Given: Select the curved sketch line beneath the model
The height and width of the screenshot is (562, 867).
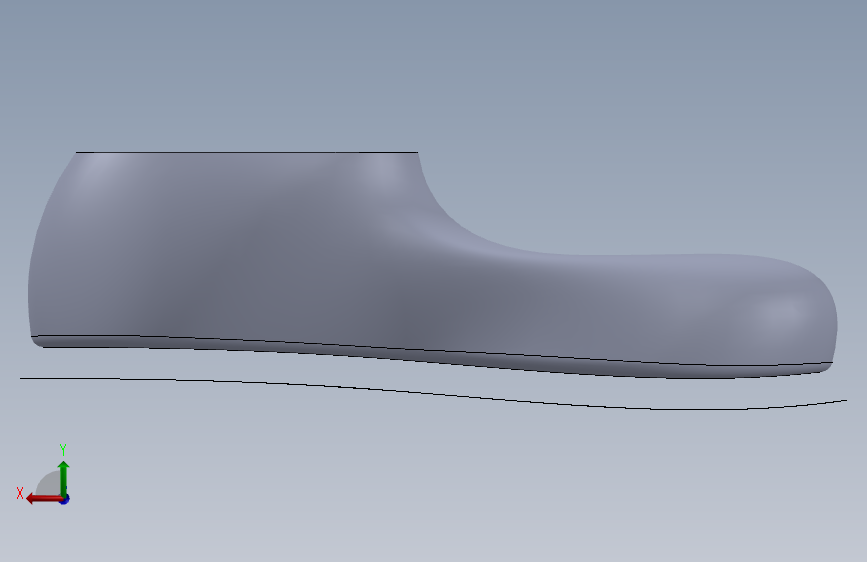Looking at the screenshot, I should [433, 393].
